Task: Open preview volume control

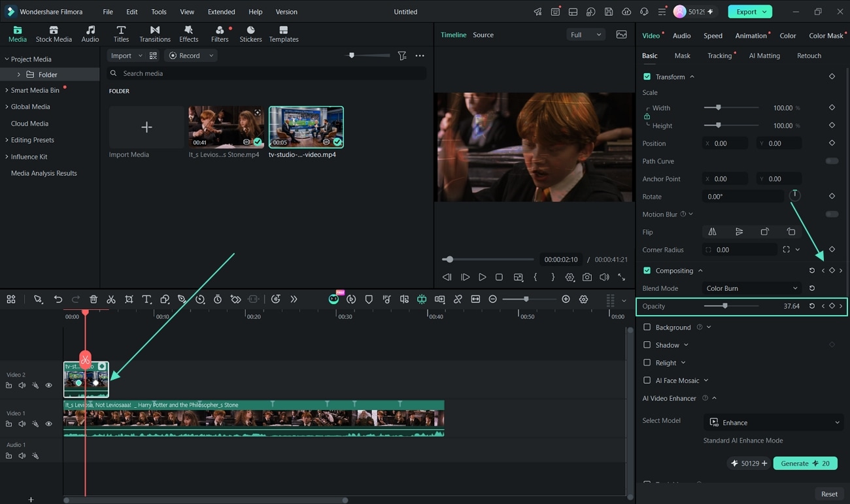Action: pos(604,277)
